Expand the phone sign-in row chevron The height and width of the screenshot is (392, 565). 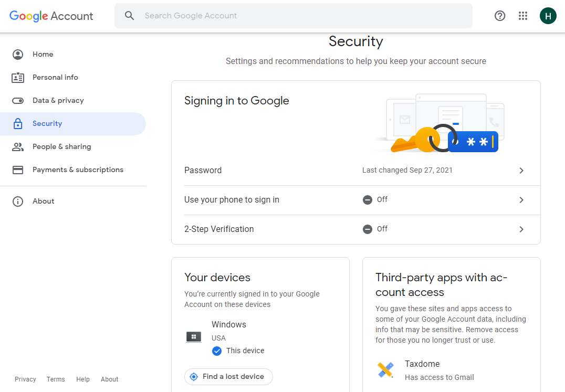click(521, 200)
